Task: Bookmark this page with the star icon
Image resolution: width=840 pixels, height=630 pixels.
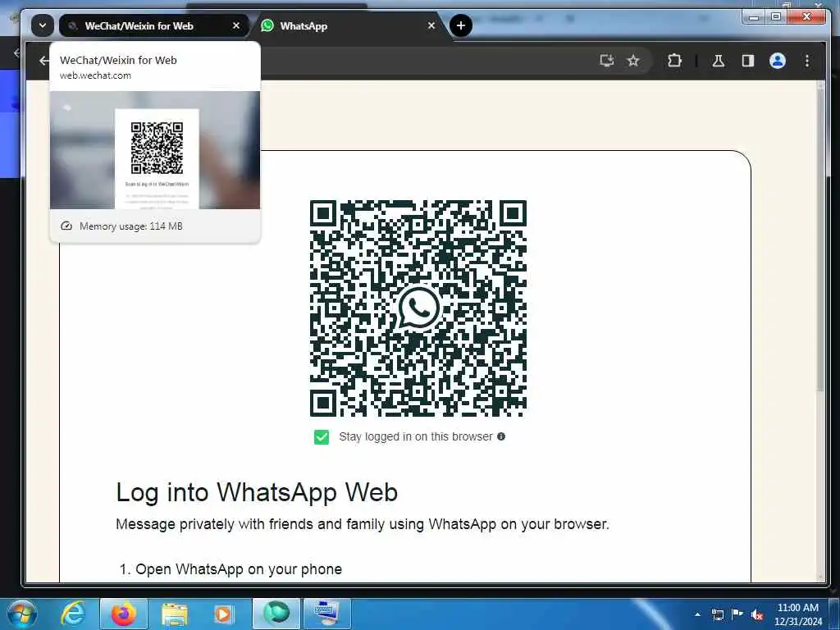Action: pos(633,61)
